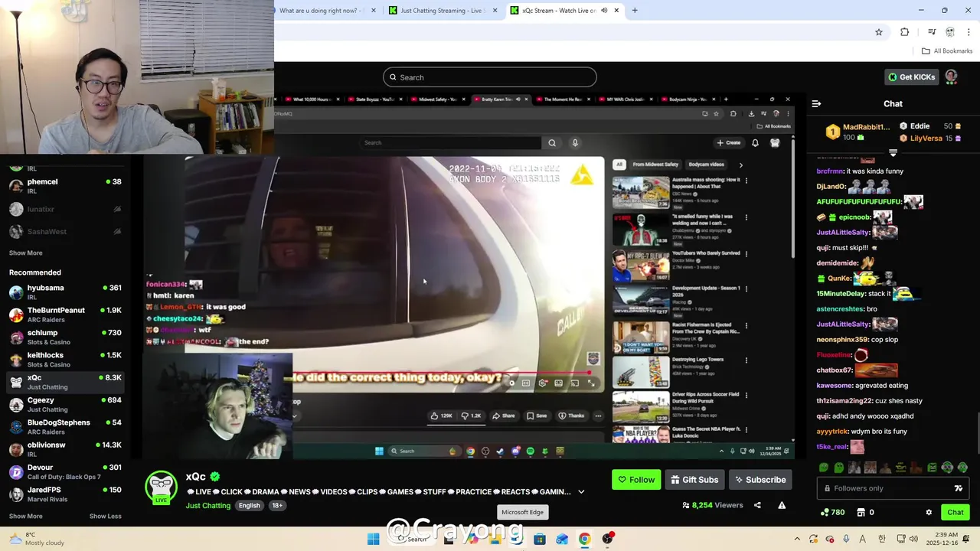Click the 18+ tag

(277, 505)
